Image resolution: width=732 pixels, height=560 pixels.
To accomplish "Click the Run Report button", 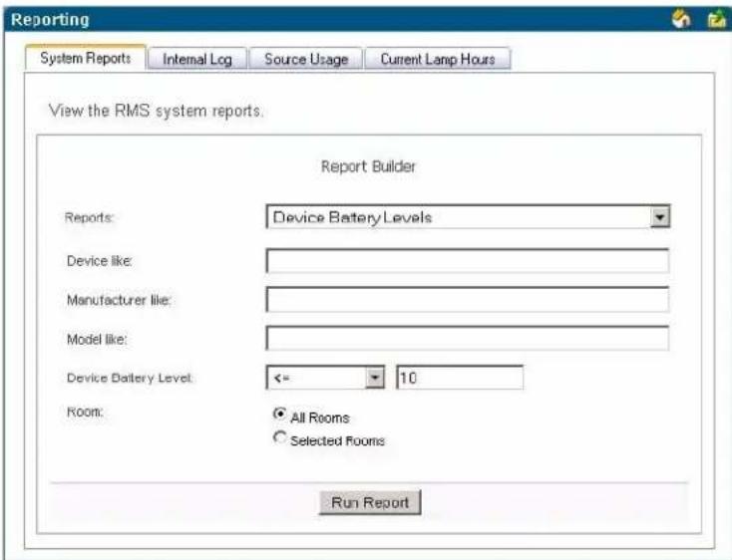I will (x=370, y=502).
